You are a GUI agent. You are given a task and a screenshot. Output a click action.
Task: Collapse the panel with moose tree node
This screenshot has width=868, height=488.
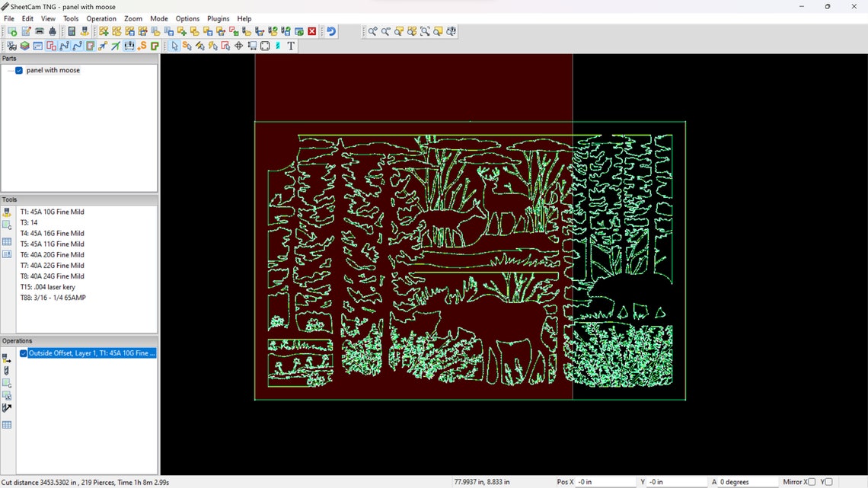coord(9,69)
